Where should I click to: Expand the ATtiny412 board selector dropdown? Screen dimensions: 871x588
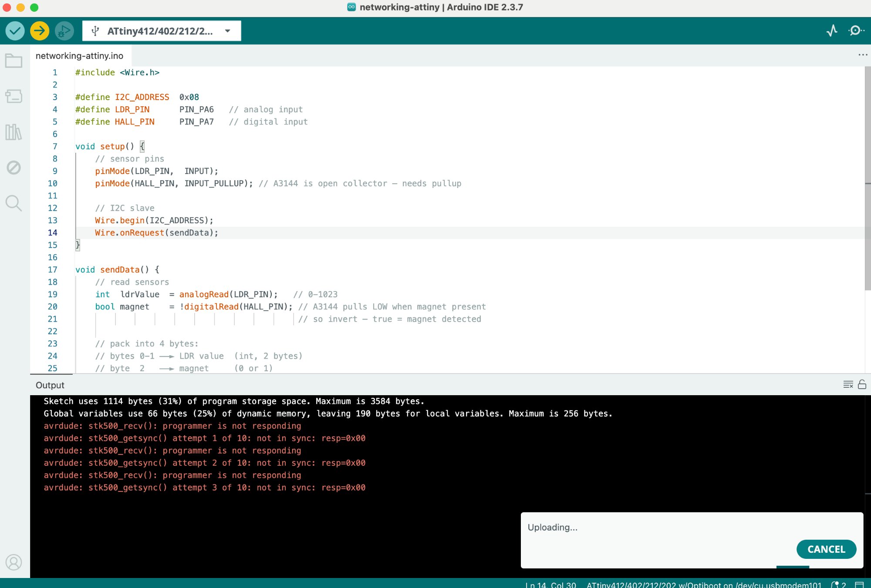tap(161, 31)
